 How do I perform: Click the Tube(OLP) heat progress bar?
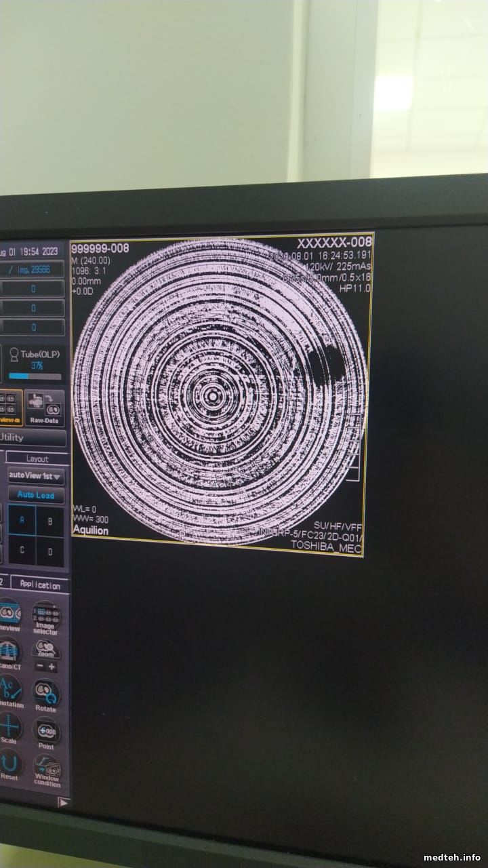(35, 376)
